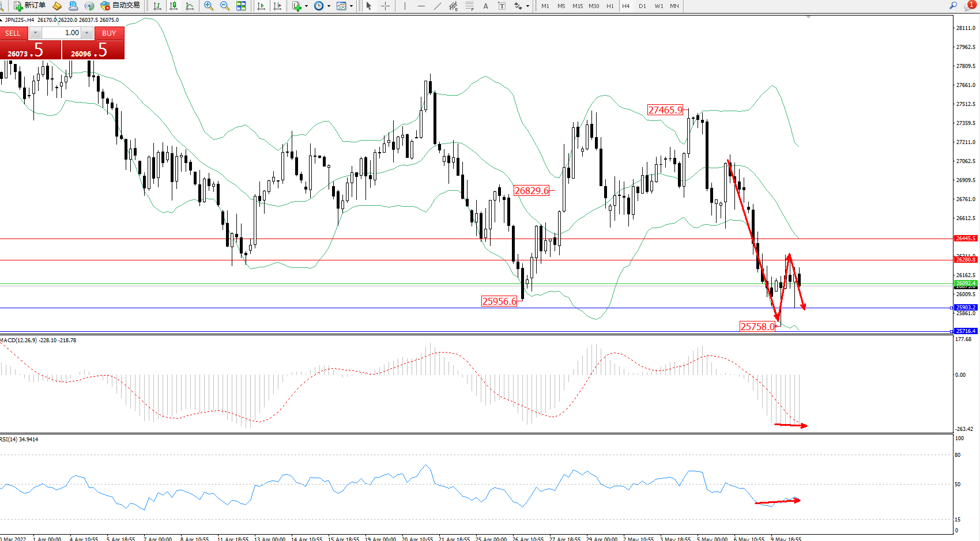Toggle chart shift from right edge

277,6
